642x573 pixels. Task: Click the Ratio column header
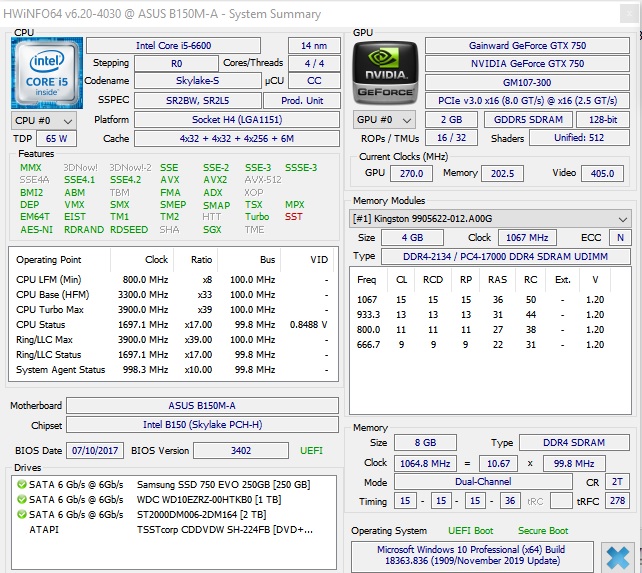196,260
